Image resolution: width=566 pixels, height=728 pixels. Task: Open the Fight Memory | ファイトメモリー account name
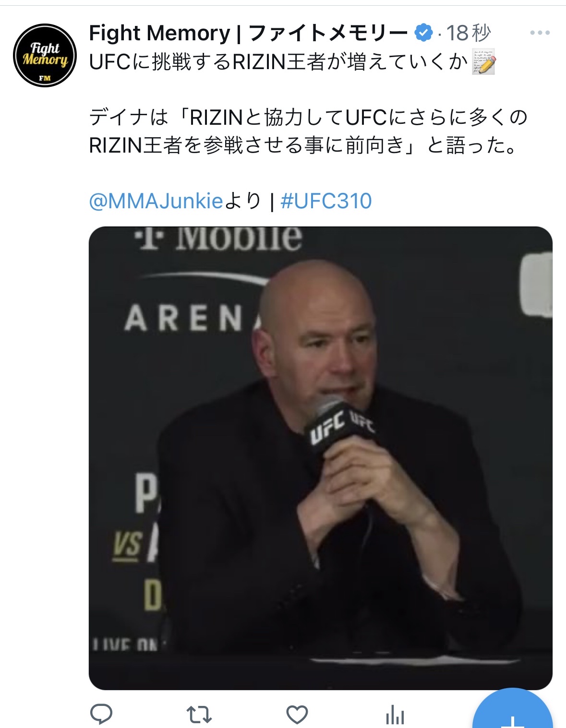(x=248, y=33)
